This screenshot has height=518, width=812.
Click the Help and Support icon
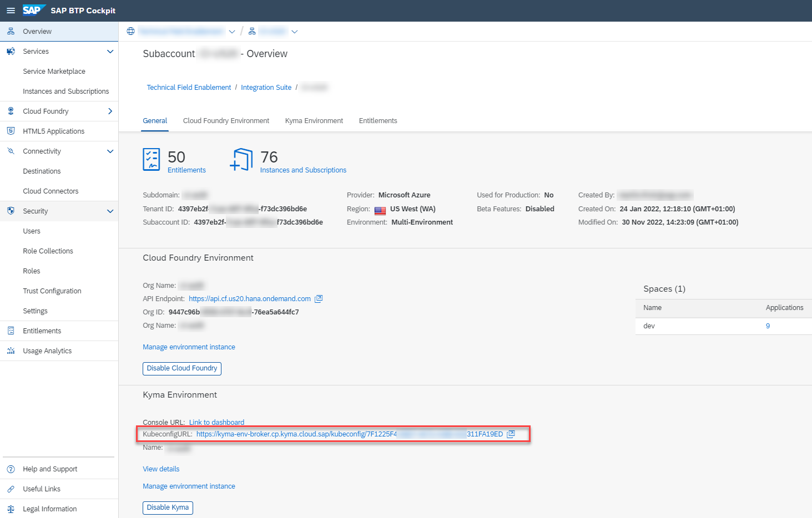[11, 469]
